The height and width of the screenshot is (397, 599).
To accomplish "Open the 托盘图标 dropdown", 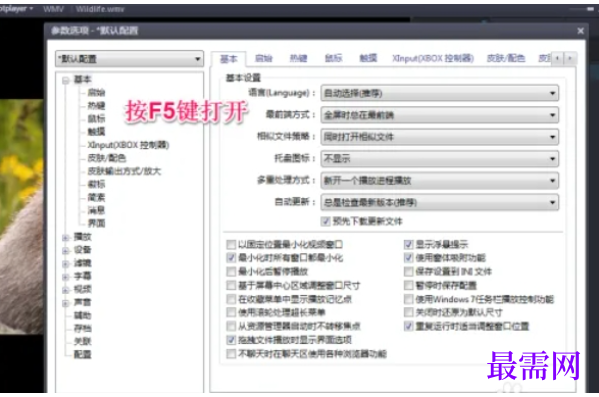I will coord(440,159).
